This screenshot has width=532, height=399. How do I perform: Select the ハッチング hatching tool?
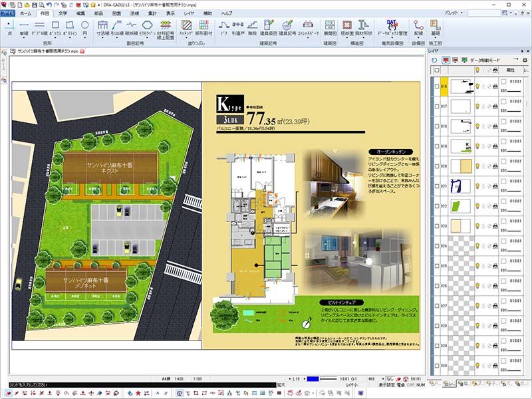(x=186, y=27)
